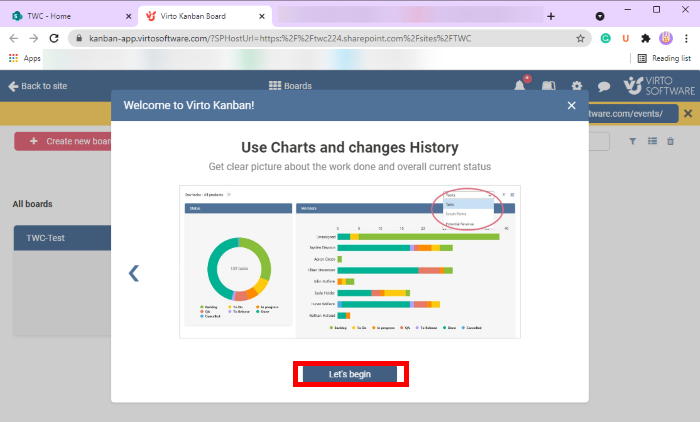Open the feedback chat bubble icon
Image resolution: width=700 pixels, height=422 pixels.
click(x=604, y=86)
